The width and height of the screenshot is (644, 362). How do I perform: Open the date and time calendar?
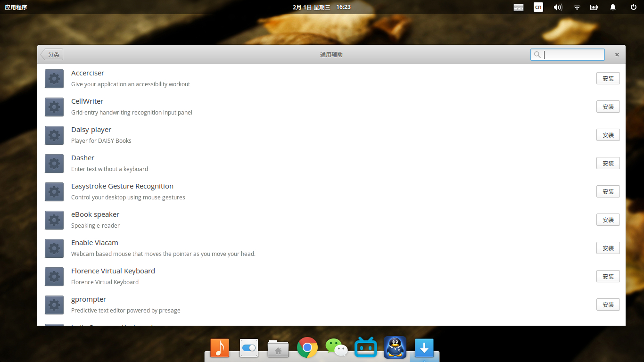coord(322,7)
